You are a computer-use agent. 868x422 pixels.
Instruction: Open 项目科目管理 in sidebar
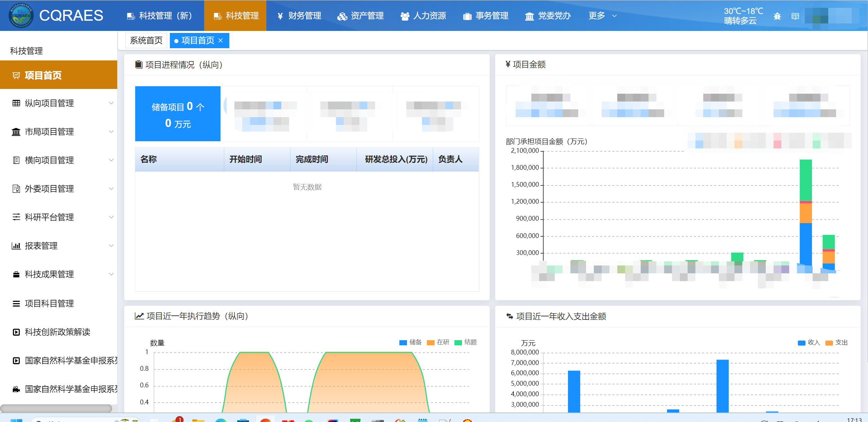pos(58,304)
